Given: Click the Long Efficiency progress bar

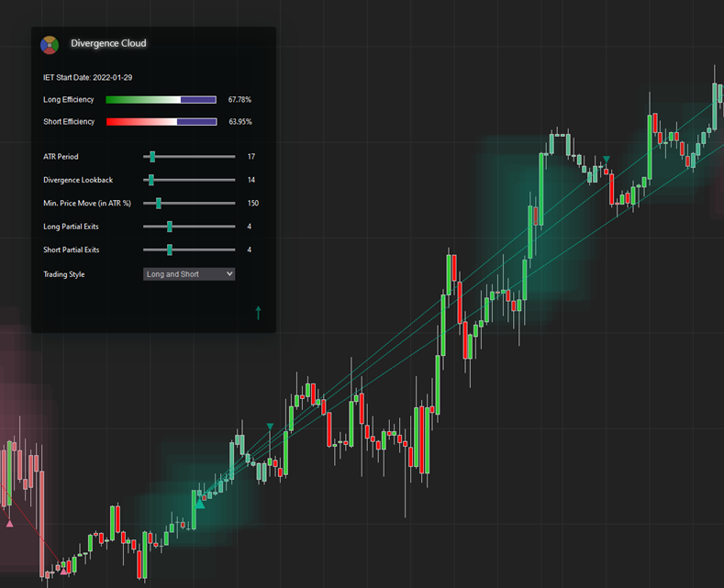Looking at the screenshot, I should point(162,100).
